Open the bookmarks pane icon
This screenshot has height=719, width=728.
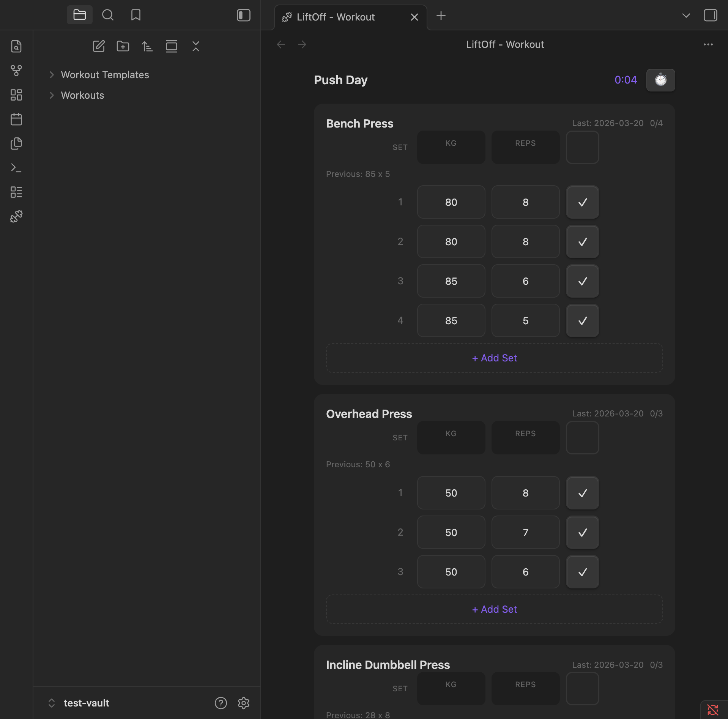pos(136,15)
